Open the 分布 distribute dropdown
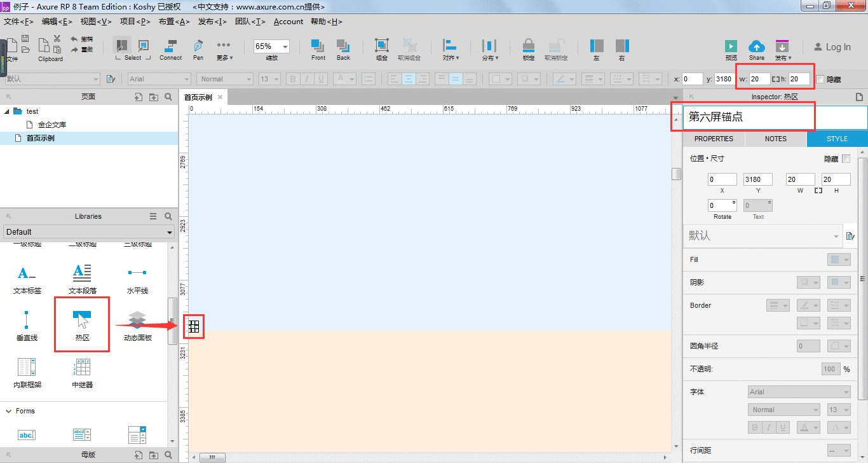This screenshot has height=463, width=868. tap(489, 50)
